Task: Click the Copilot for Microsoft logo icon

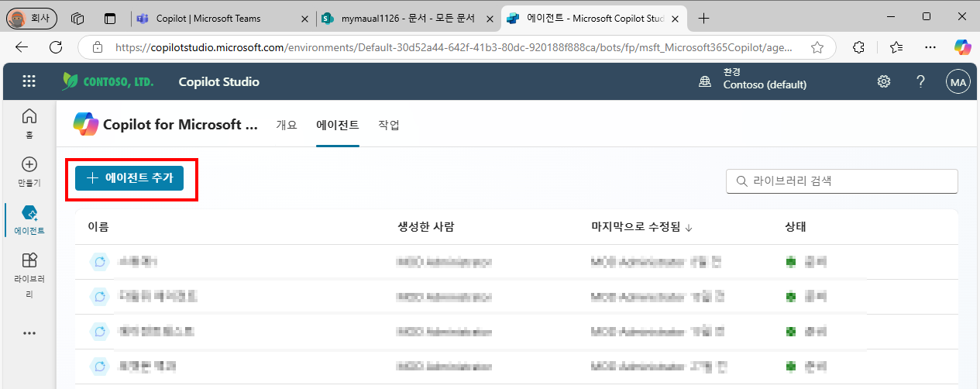Action: pos(85,124)
